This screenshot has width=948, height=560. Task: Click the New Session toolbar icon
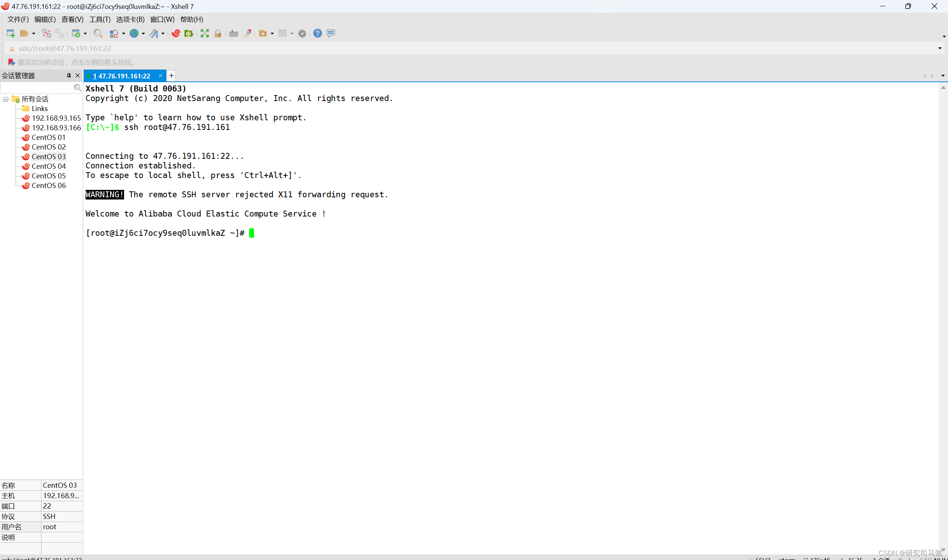tap(11, 34)
